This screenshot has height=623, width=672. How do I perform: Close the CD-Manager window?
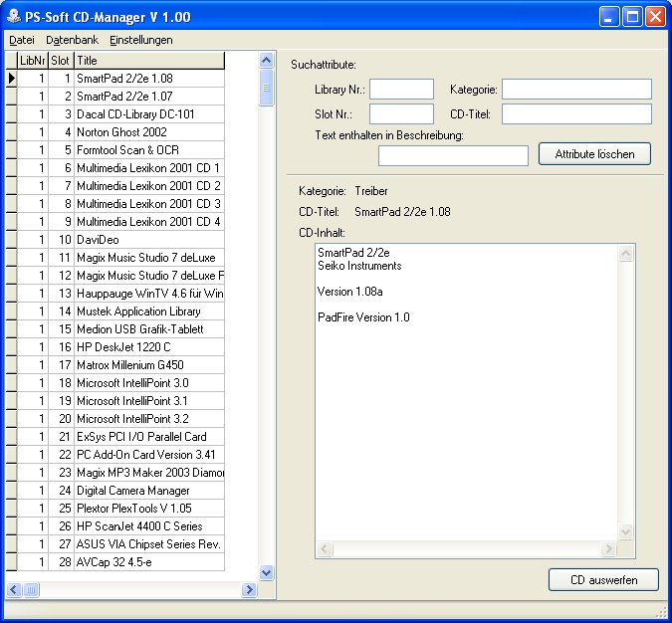(655, 17)
